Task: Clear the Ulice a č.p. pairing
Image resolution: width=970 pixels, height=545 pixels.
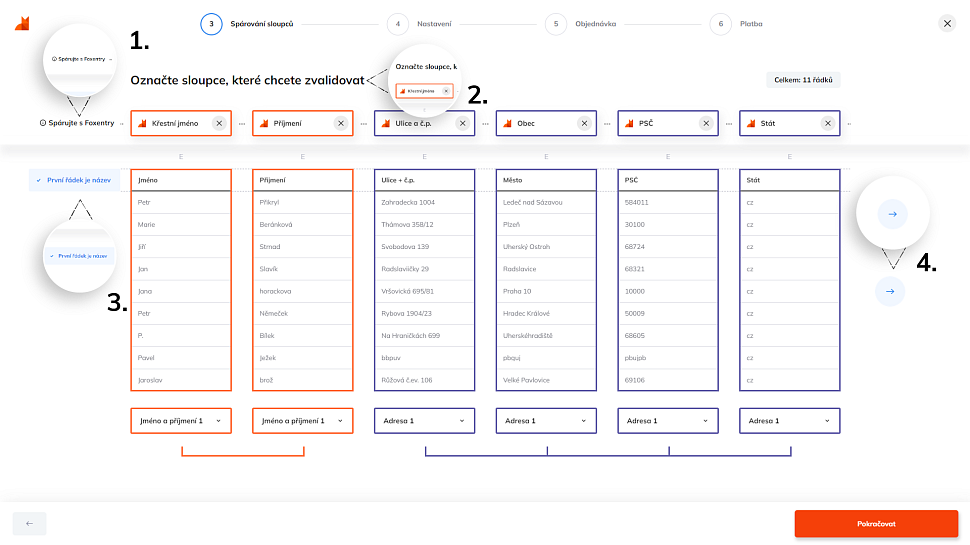Action: point(462,123)
